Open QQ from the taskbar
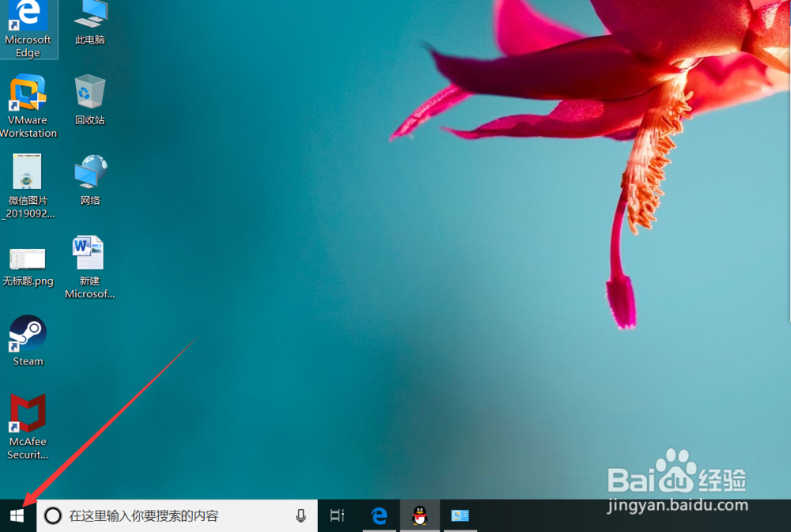The height and width of the screenshot is (532, 791). 419,515
